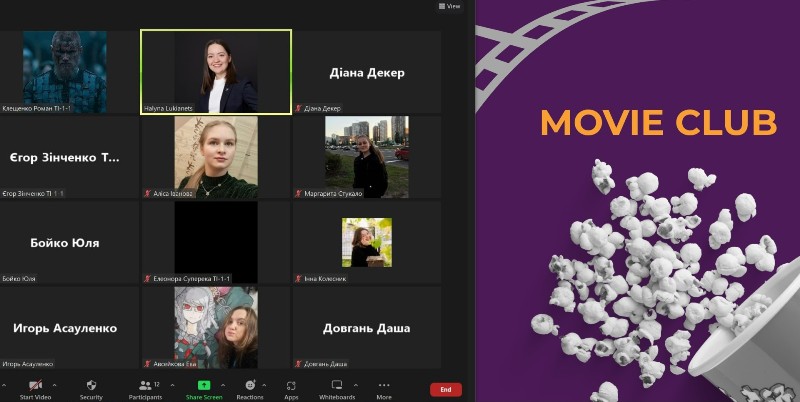Screen dimensions: 800x402
Task: Open the More options menu
Action: 384,389
